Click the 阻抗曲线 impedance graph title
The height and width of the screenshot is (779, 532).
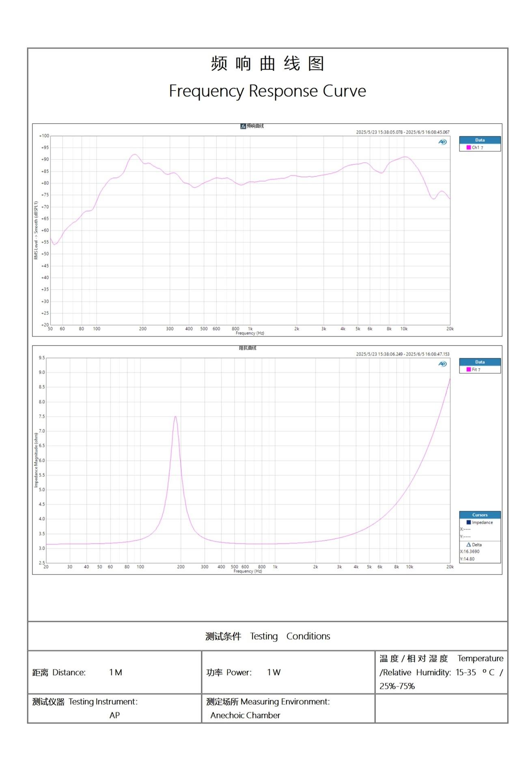(x=248, y=348)
